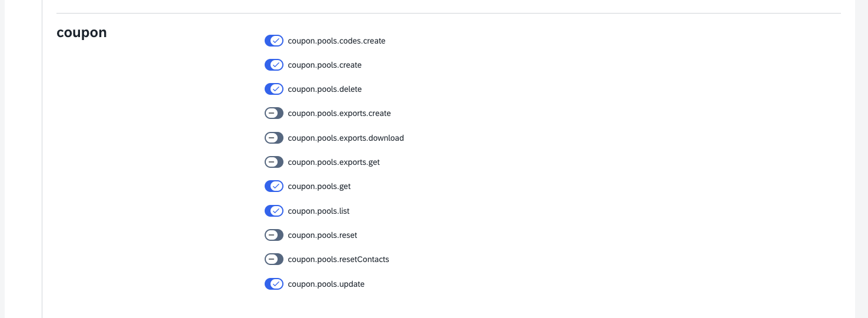The image size is (868, 318).
Task: Click the coupon.pools.exports.get label text
Action: tap(333, 162)
